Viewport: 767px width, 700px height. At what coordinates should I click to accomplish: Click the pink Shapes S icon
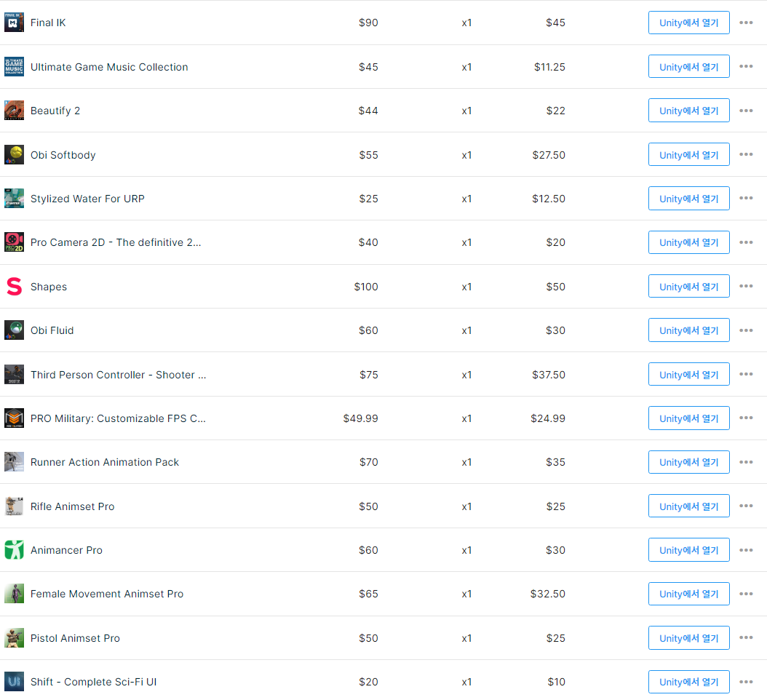click(14, 286)
